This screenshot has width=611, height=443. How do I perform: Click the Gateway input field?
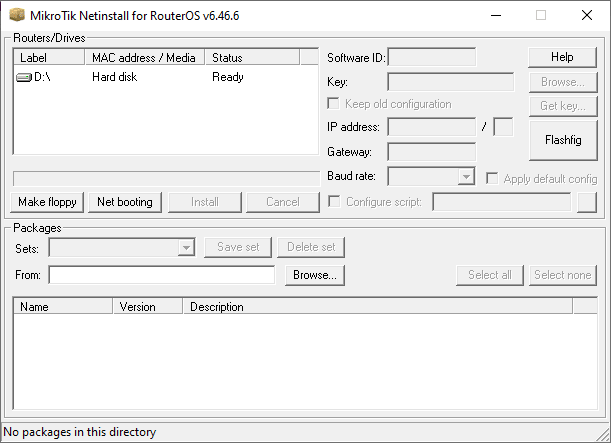coord(432,152)
